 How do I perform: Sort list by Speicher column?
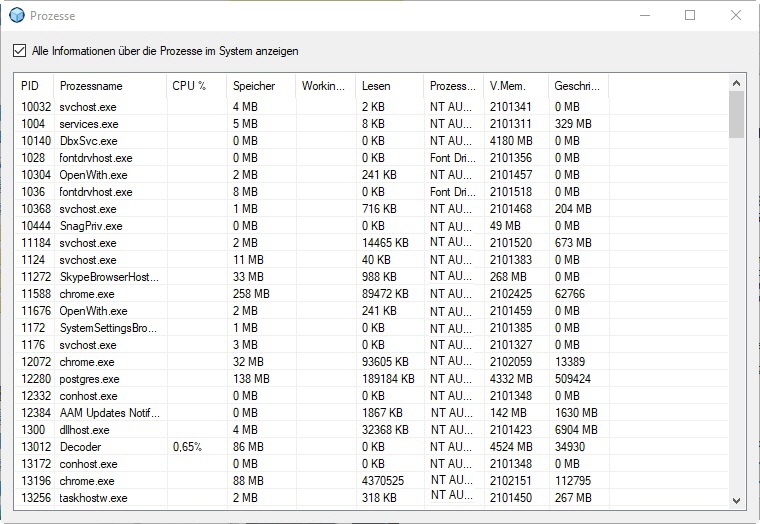253,86
